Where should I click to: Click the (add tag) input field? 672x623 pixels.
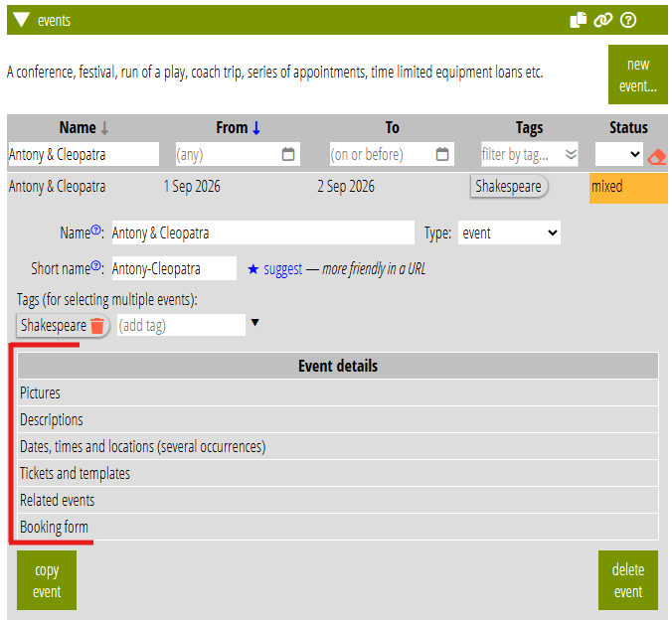pyautogui.click(x=181, y=325)
